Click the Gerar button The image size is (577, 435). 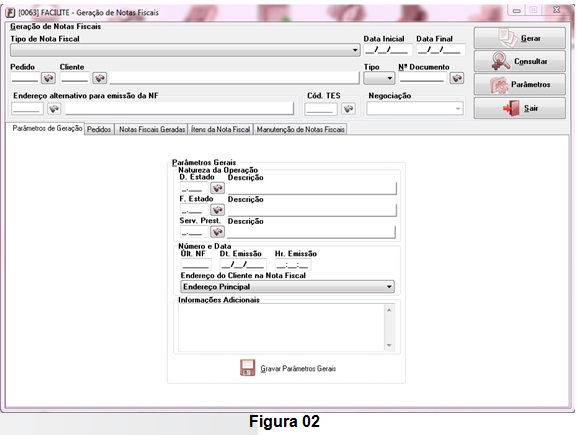(x=520, y=38)
